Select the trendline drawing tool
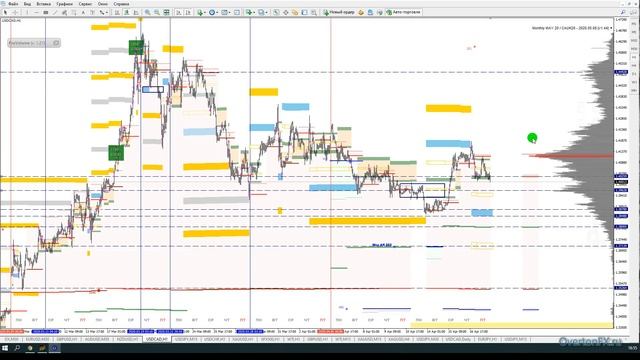Image resolution: width=640 pixels, height=360 pixels. tap(54, 12)
